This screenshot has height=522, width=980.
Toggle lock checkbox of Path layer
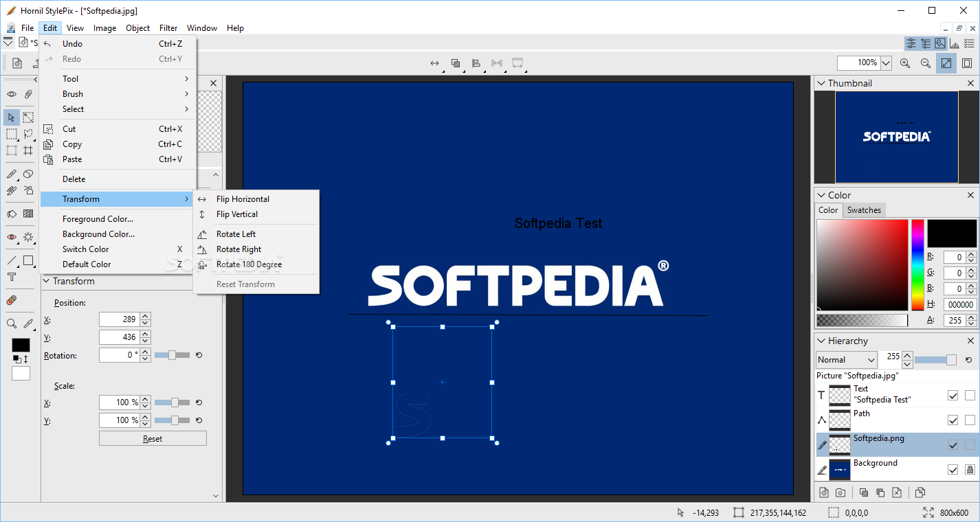tap(970, 420)
